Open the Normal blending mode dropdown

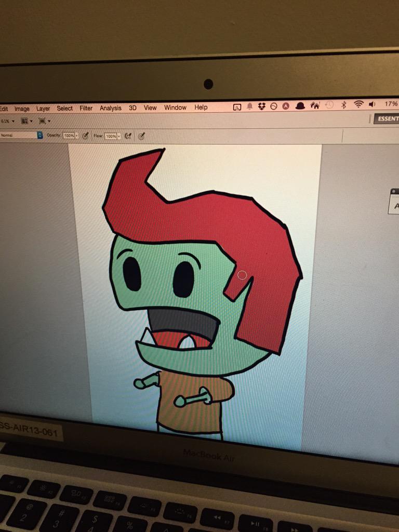tap(21, 135)
